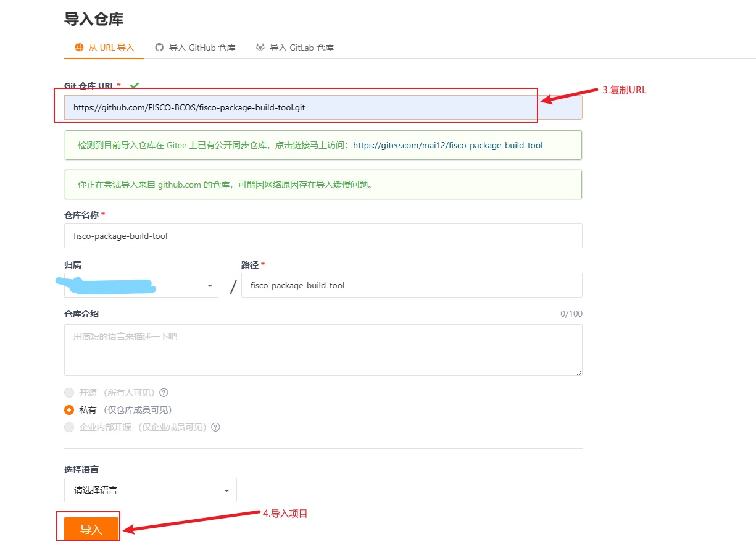Open the 导入 GitLab 仓库 tab
756x542 pixels.
pyautogui.click(x=295, y=48)
